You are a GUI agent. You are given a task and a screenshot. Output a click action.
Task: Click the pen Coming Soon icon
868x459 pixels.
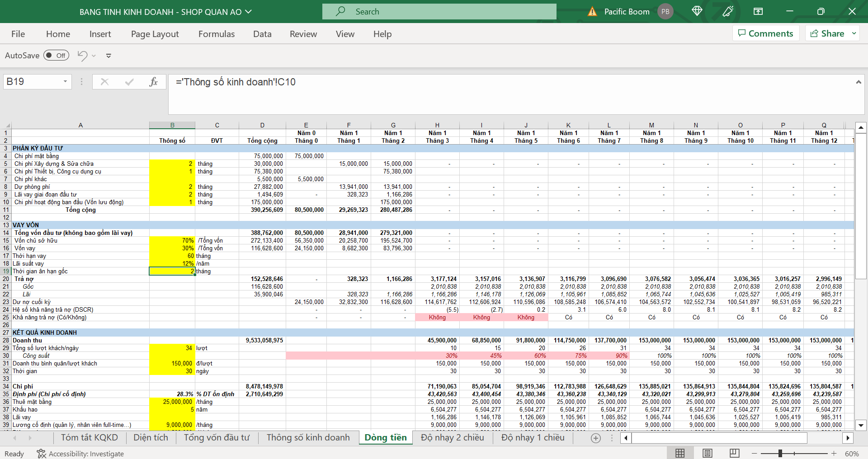coord(728,11)
